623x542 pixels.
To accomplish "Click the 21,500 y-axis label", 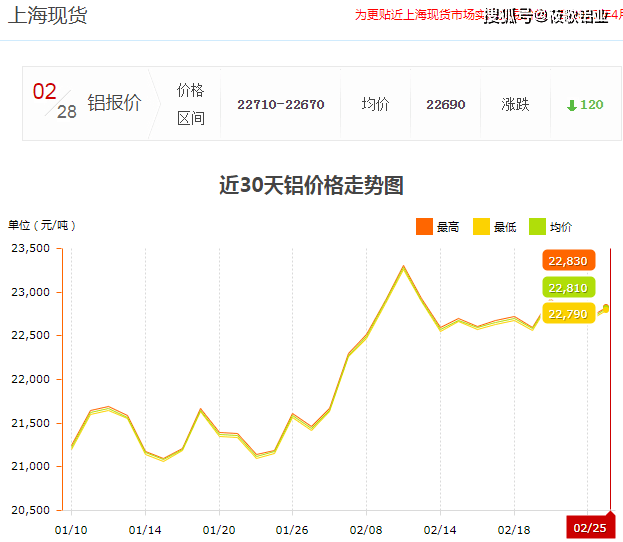I will [31, 423].
